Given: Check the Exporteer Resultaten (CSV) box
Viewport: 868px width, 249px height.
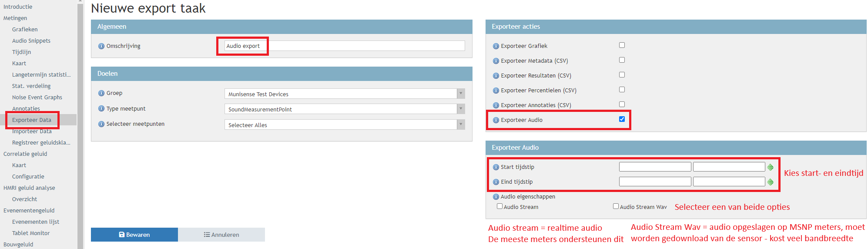Looking at the screenshot, I should [622, 75].
